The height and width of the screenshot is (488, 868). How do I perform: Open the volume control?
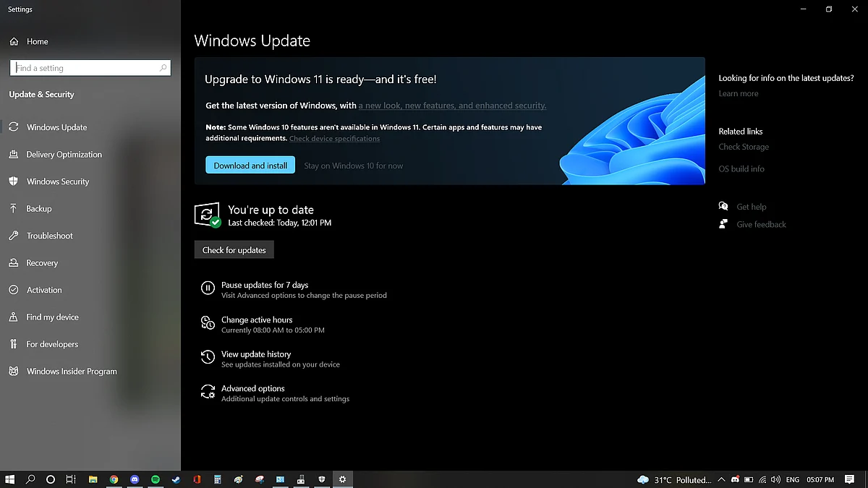pyautogui.click(x=775, y=480)
